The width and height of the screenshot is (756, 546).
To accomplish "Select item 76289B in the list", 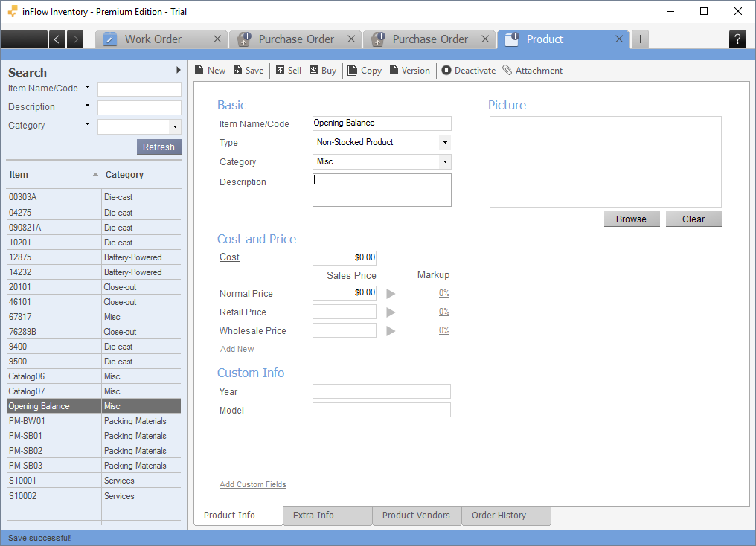I will click(94, 332).
